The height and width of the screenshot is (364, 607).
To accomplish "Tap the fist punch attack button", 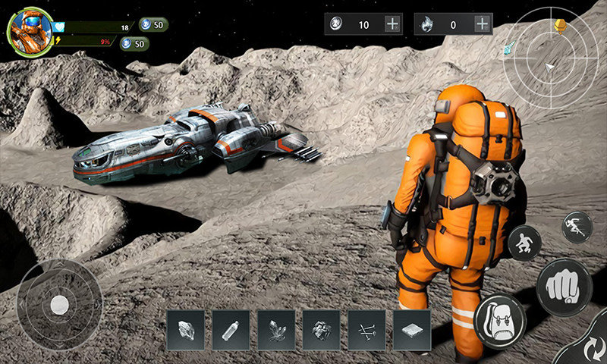I will tap(564, 286).
